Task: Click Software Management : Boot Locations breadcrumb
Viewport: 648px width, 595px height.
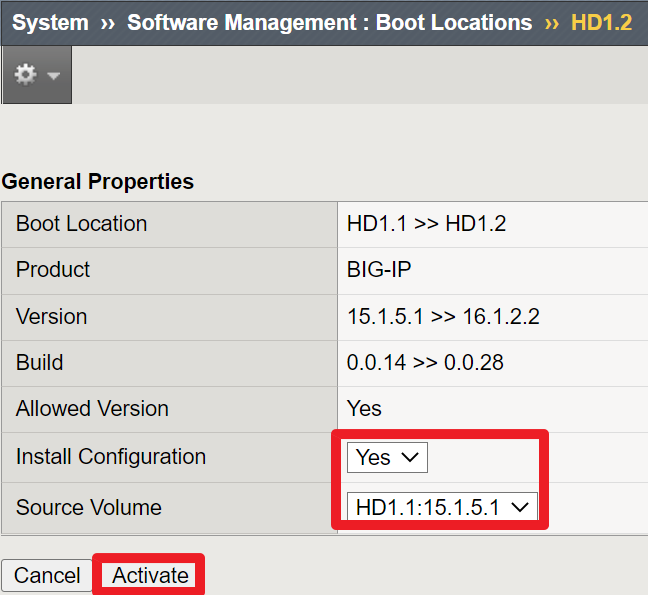Action: click(x=329, y=22)
